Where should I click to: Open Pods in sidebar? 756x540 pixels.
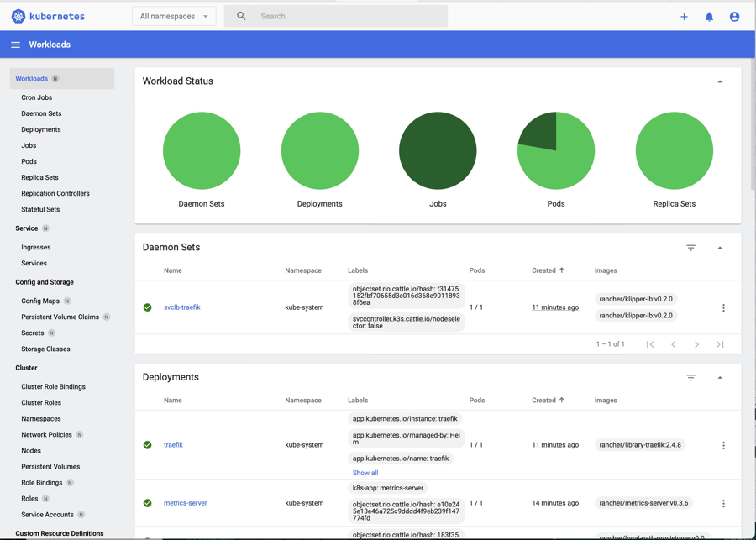click(x=29, y=161)
